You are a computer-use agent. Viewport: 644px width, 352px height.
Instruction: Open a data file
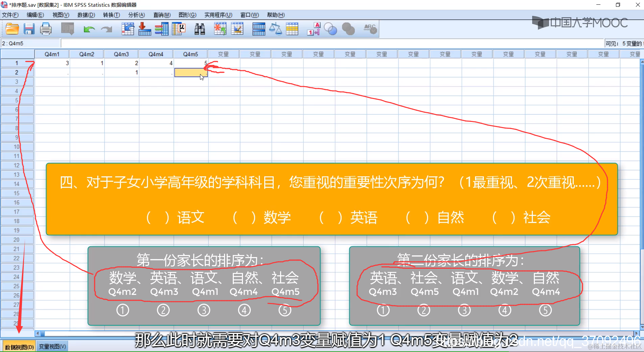[12, 29]
